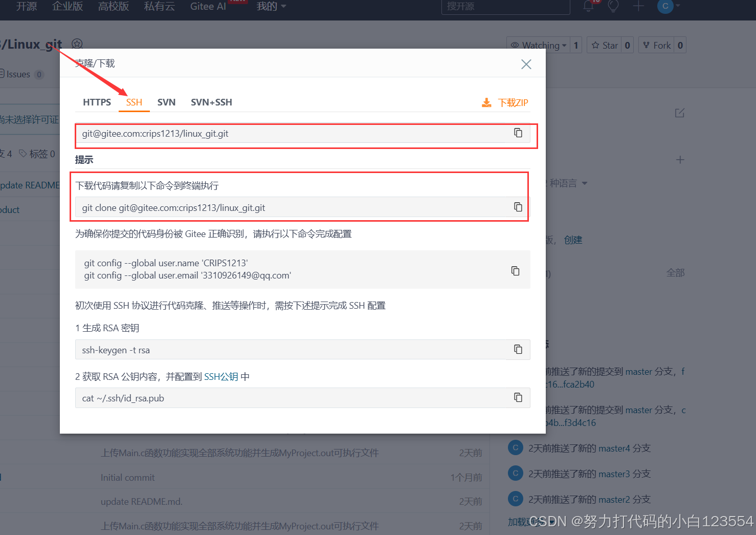Open the SVN+SSH tab
756x535 pixels.
point(211,102)
